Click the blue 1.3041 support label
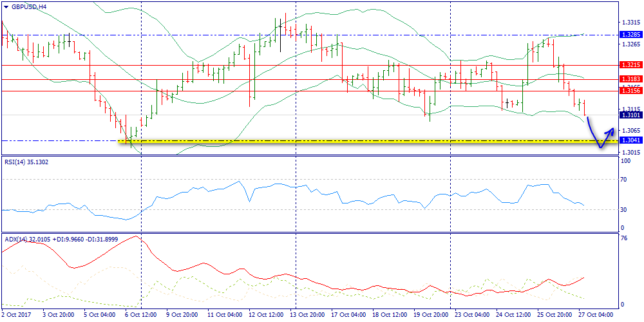 click(630, 141)
